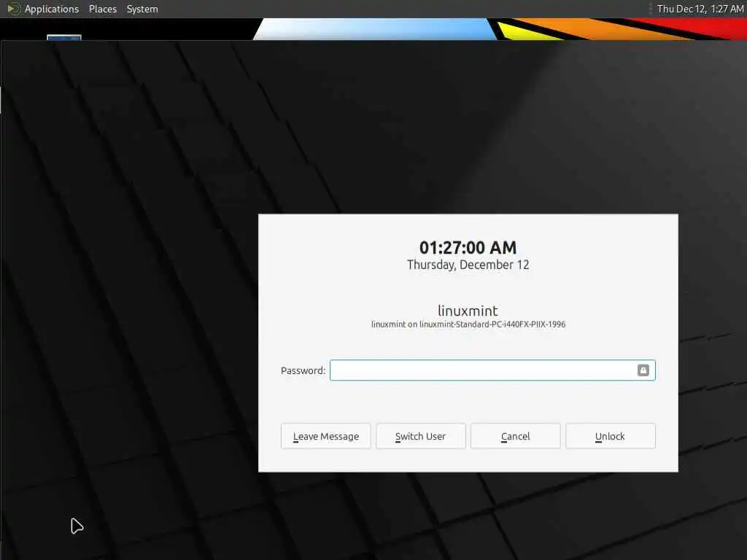Click the 01:27:00 AM time text

pos(468,248)
